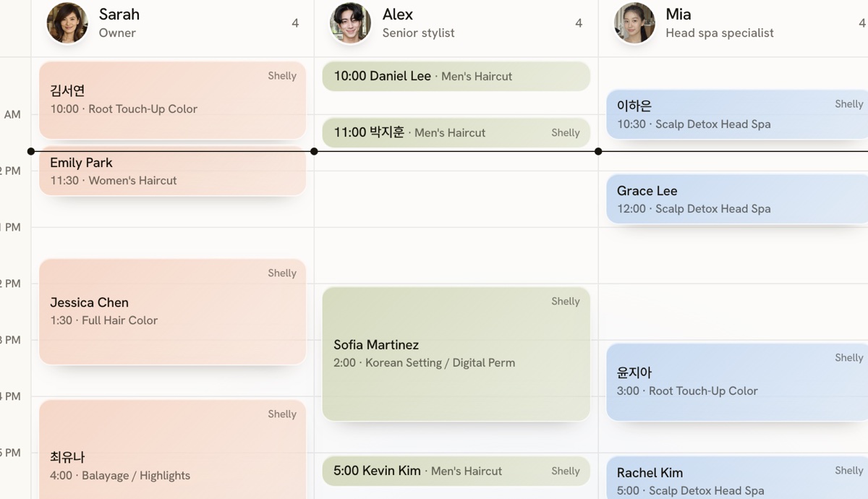Viewport: 868px width, 499px height.
Task: Open Kevin Kim 5:00 Men's Haircut appointment
Action: (456, 471)
